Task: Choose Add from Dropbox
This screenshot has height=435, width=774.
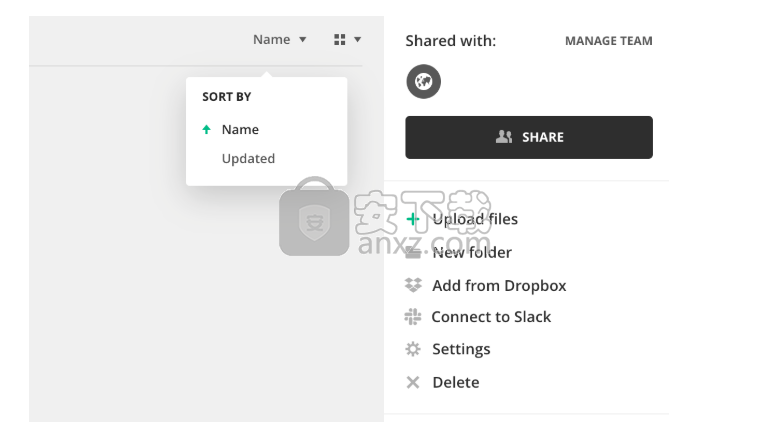Action: pos(499,285)
